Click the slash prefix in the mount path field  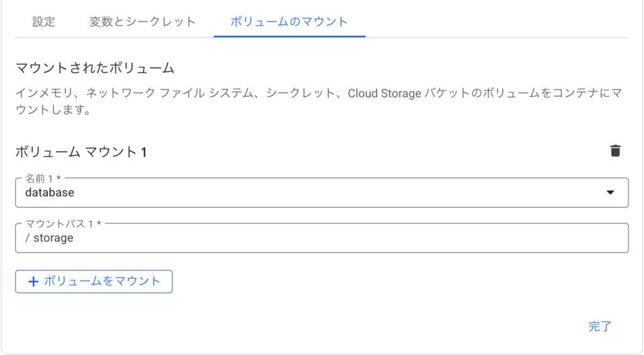click(x=28, y=238)
